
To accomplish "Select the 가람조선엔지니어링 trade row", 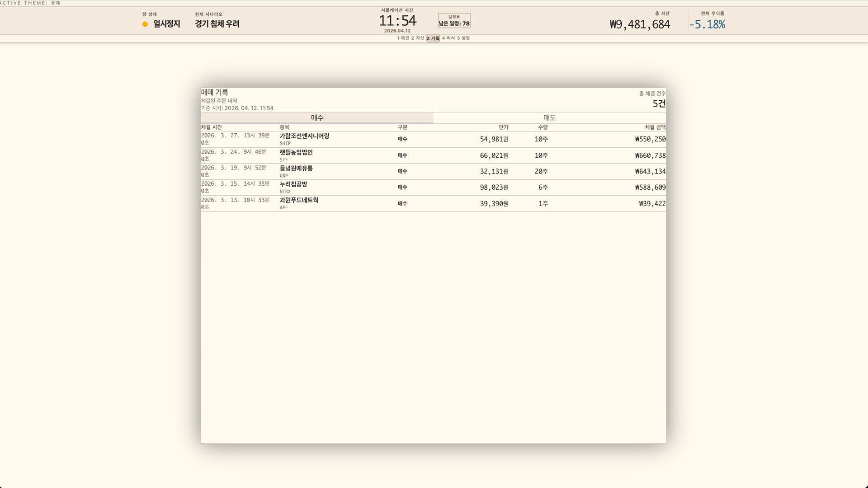I will pos(433,139).
